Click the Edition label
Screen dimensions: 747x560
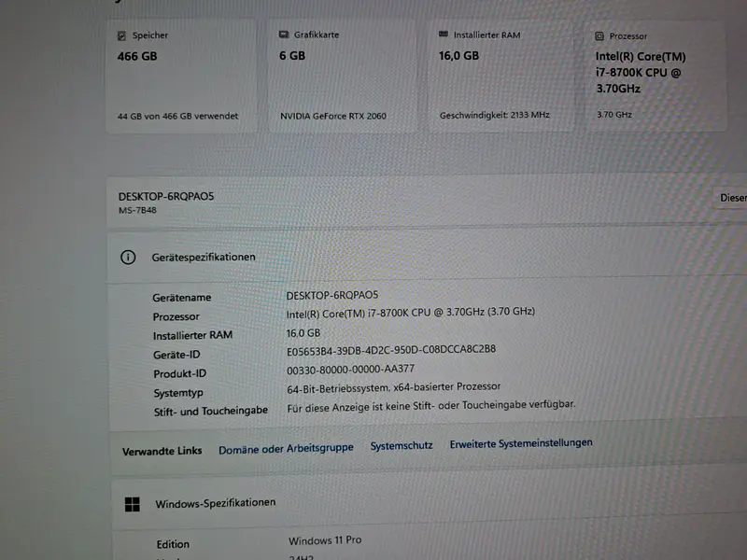pos(173,544)
